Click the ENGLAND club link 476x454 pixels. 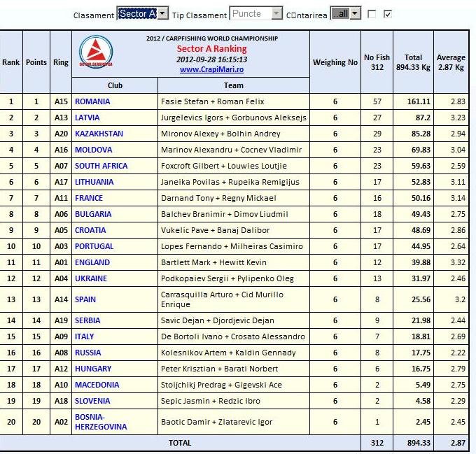92,262
